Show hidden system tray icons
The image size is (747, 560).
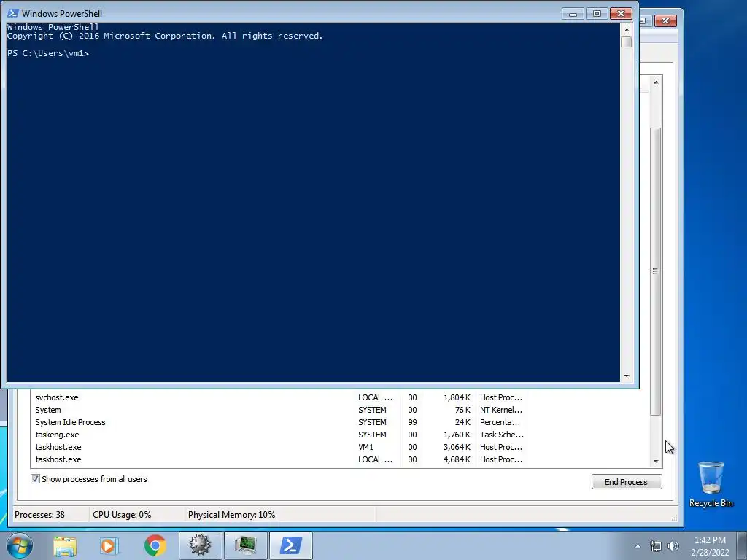(638, 546)
